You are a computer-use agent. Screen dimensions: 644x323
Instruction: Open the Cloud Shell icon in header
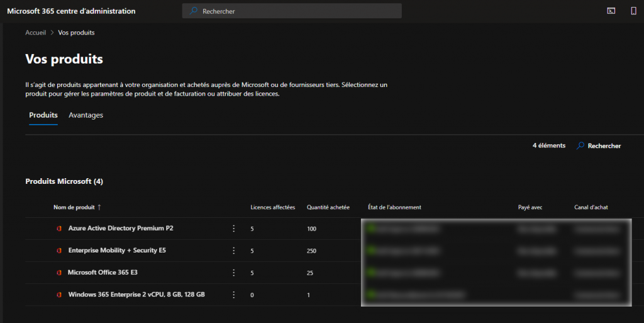pyautogui.click(x=611, y=11)
